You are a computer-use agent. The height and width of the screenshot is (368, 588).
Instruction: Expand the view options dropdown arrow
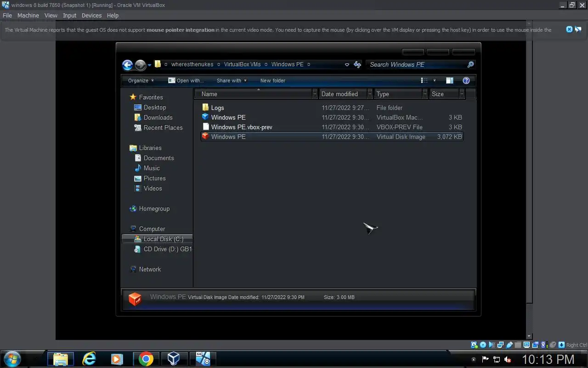tap(435, 80)
